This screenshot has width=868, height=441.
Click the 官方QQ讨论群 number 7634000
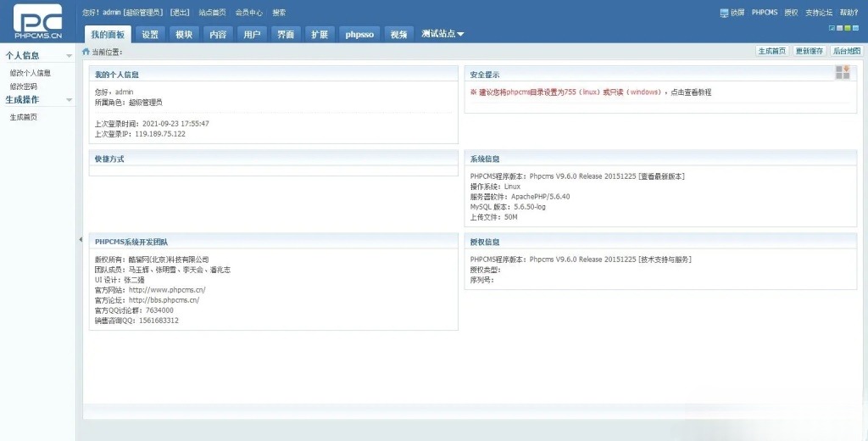point(159,310)
